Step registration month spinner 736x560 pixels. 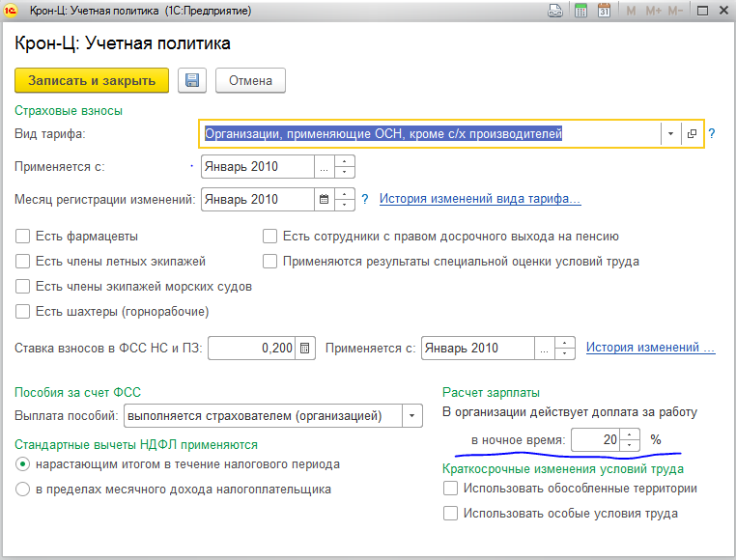pyautogui.click(x=345, y=200)
